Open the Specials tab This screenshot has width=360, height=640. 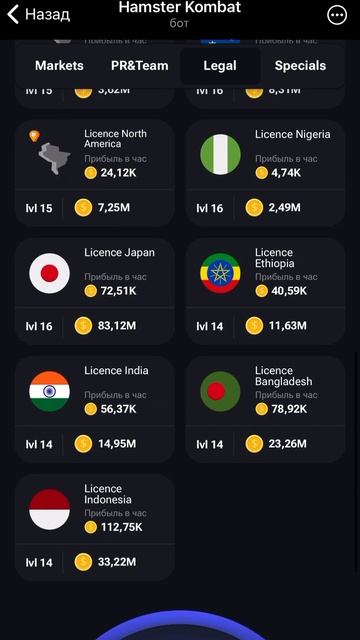300,66
